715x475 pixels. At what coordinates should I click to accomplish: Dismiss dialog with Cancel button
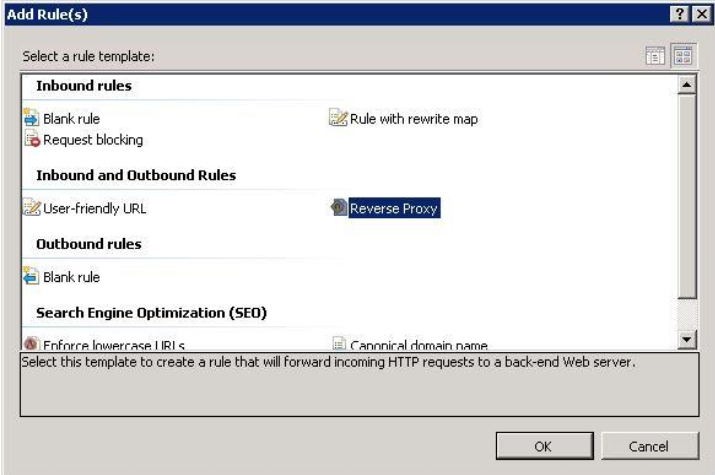649,446
